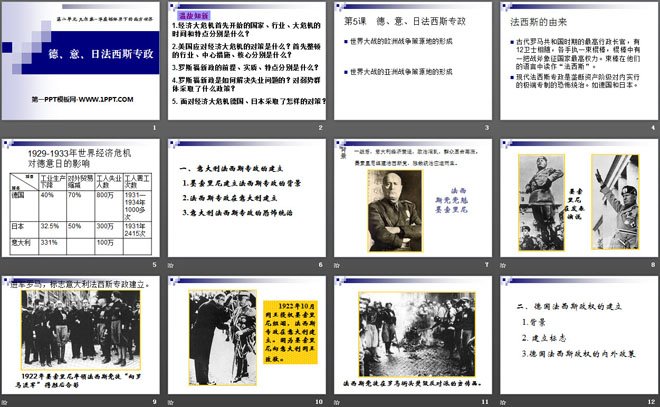This screenshot has height=407, width=660.
Task: Click the animation star icon under slide 11
Action: tap(337, 402)
